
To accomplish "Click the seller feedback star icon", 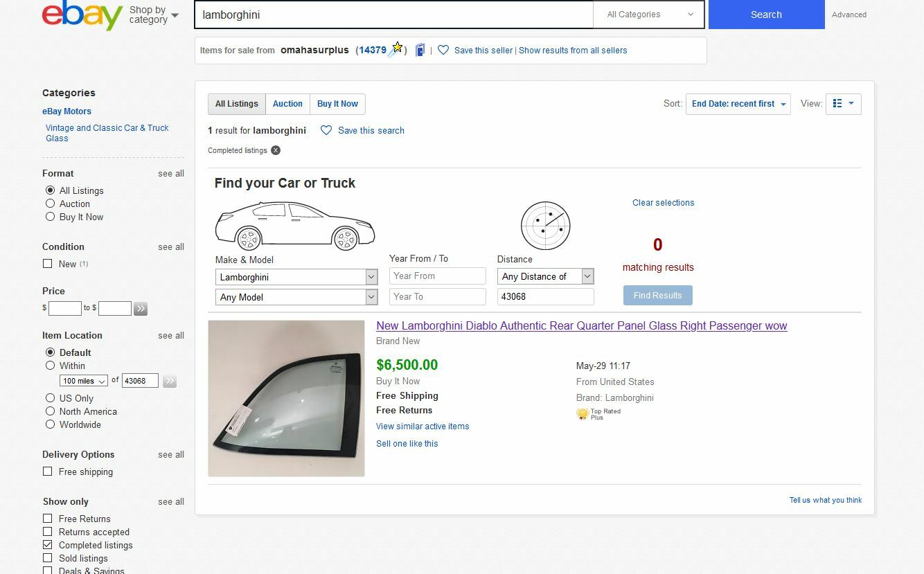I will tap(397, 48).
